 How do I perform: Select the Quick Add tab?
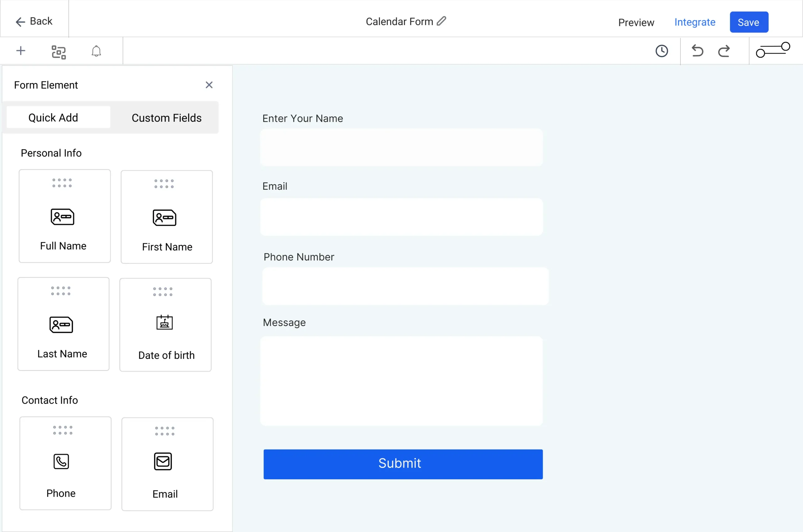click(53, 117)
